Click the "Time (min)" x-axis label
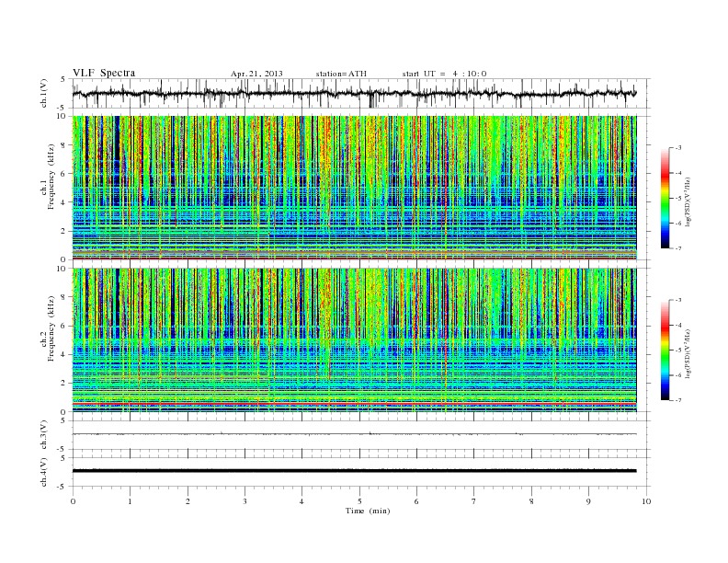The width and height of the screenshot is (728, 563). pos(368,511)
